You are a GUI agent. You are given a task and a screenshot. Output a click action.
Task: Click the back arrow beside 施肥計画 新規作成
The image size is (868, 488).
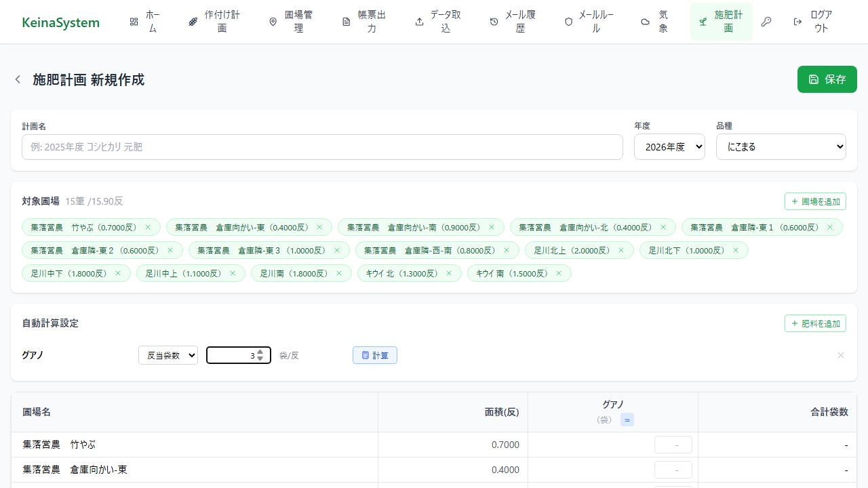18,80
